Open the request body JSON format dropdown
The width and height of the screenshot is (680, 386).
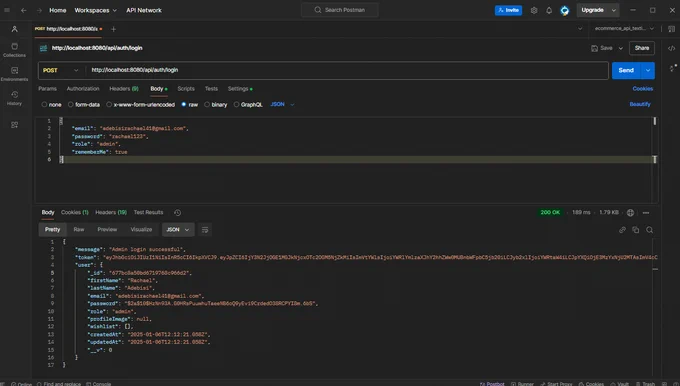point(282,105)
